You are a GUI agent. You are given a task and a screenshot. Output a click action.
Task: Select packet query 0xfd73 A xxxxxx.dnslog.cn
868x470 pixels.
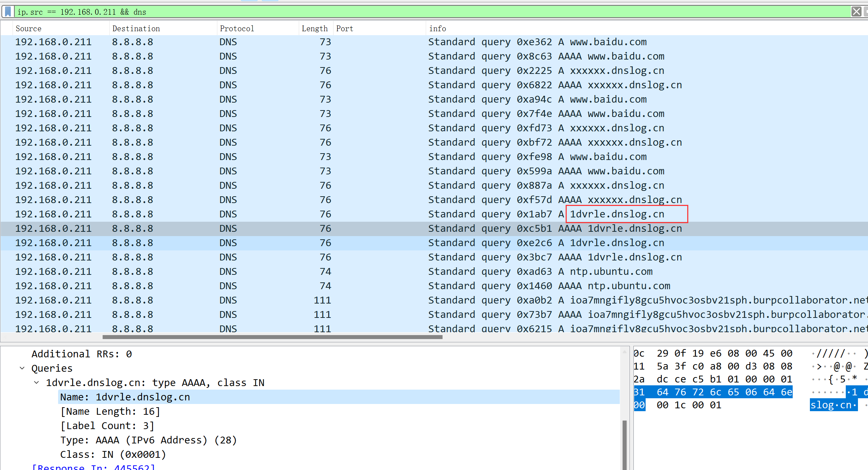pos(434,128)
